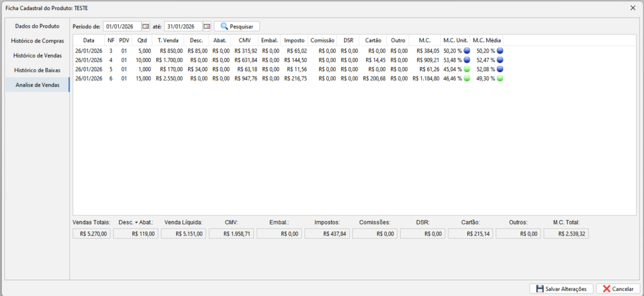The image size is (644, 296).
Task: Save changes with Salvar Alterações button
Action: pyautogui.click(x=561, y=288)
